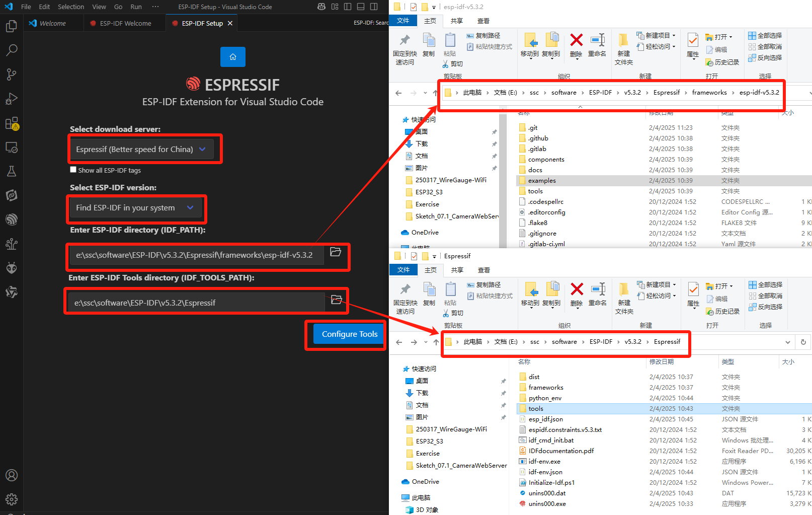Open Run and Debug view

pos(12,99)
